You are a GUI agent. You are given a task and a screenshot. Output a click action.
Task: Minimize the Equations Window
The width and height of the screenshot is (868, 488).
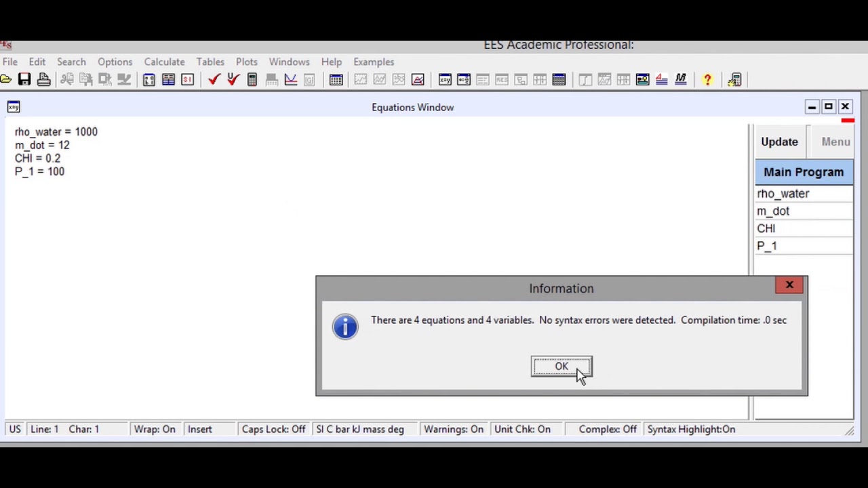click(812, 107)
